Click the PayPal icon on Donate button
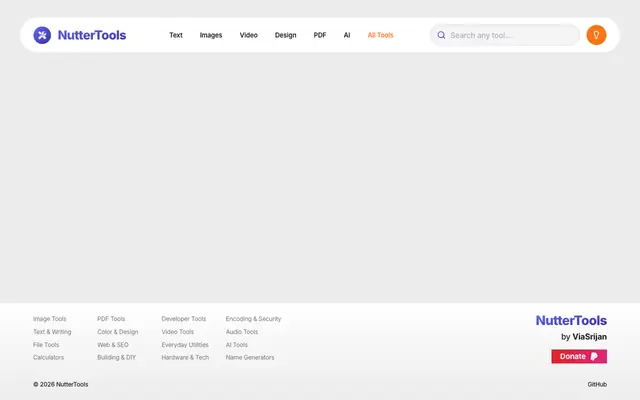The image size is (640, 400). click(594, 356)
